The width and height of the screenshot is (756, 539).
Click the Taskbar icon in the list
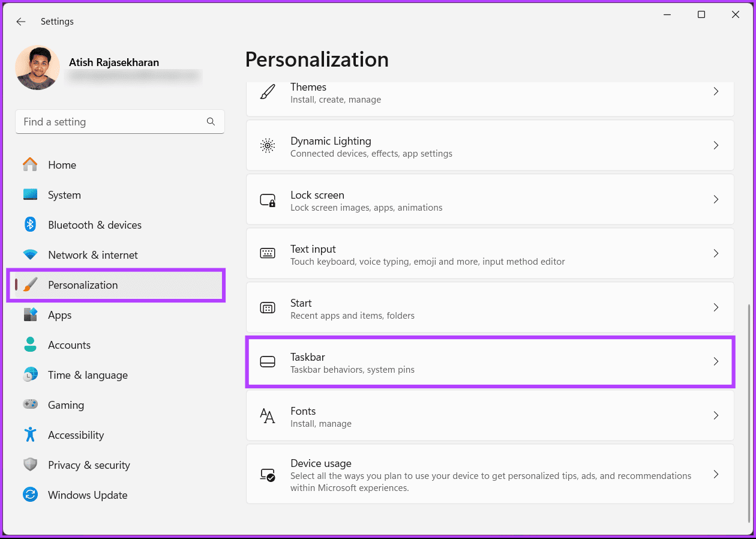(x=268, y=361)
